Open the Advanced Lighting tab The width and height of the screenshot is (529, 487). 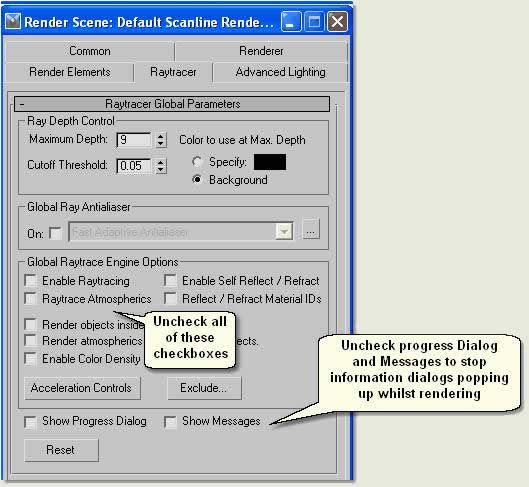point(280,72)
